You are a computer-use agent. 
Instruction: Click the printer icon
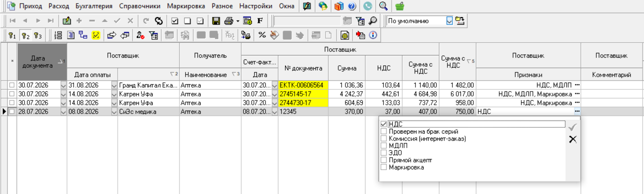pos(229,21)
